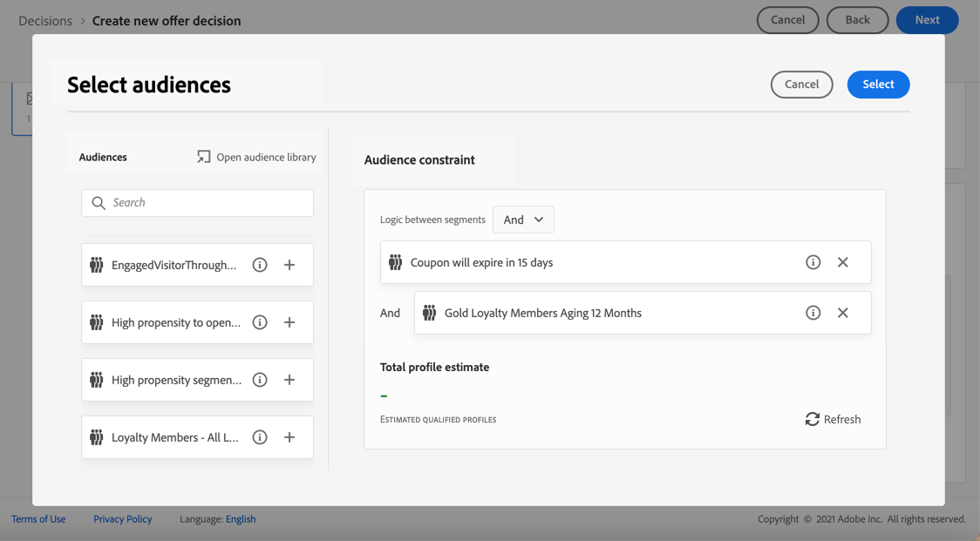The height and width of the screenshot is (541, 980).
Task: Open the Terms of Use link
Action: click(x=38, y=519)
